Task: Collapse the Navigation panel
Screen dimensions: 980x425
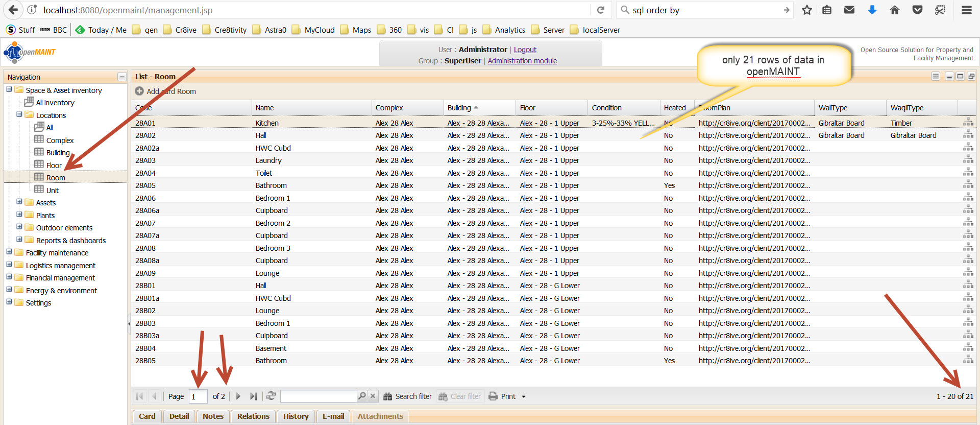Action: click(121, 77)
